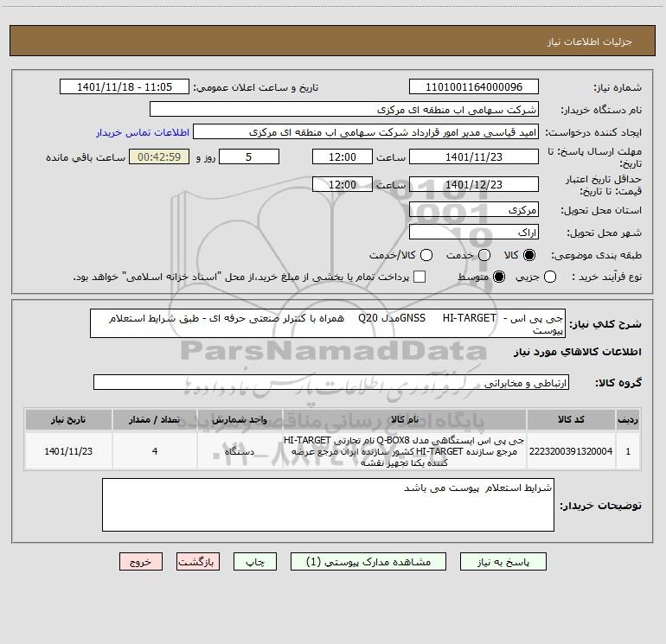The image size is (666, 644).
Task: Select the کالا radio button
Action: pyautogui.click(x=529, y=255)
